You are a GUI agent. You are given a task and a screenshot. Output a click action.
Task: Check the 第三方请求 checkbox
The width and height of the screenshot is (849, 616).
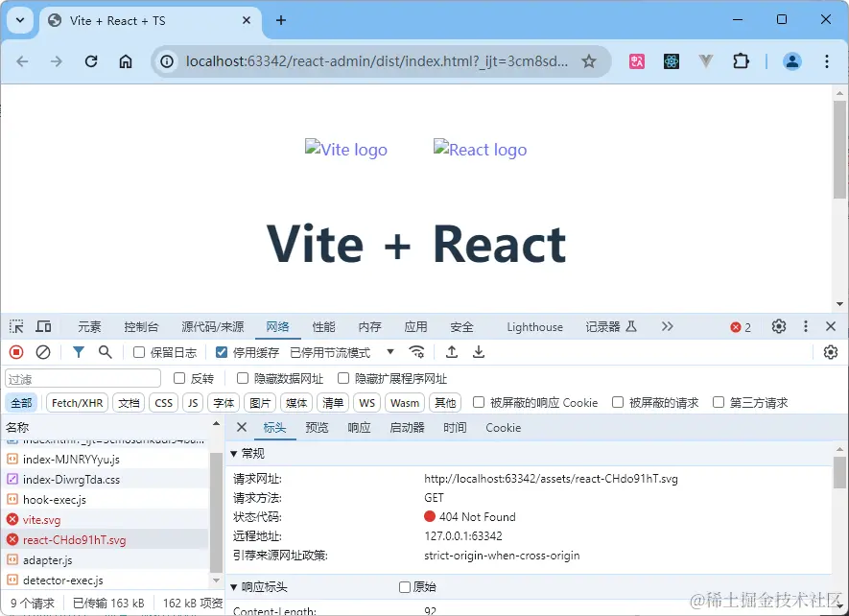click(718, 403)
